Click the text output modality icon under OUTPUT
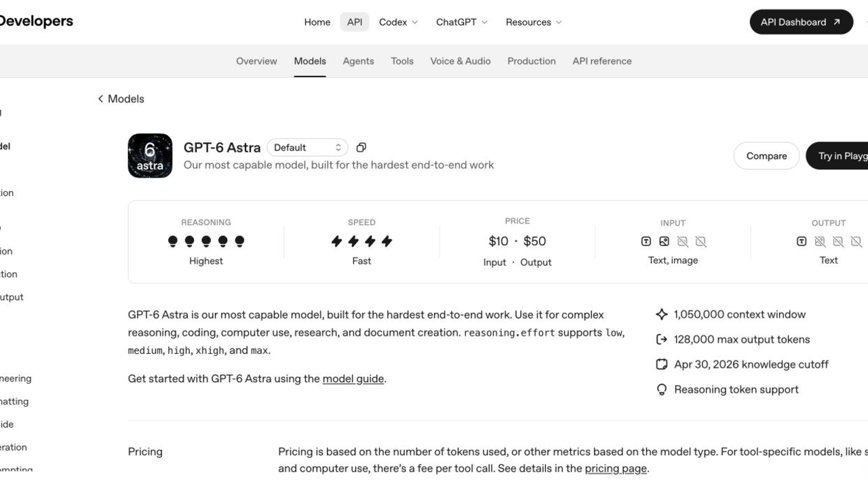 (x=802, y=241)
